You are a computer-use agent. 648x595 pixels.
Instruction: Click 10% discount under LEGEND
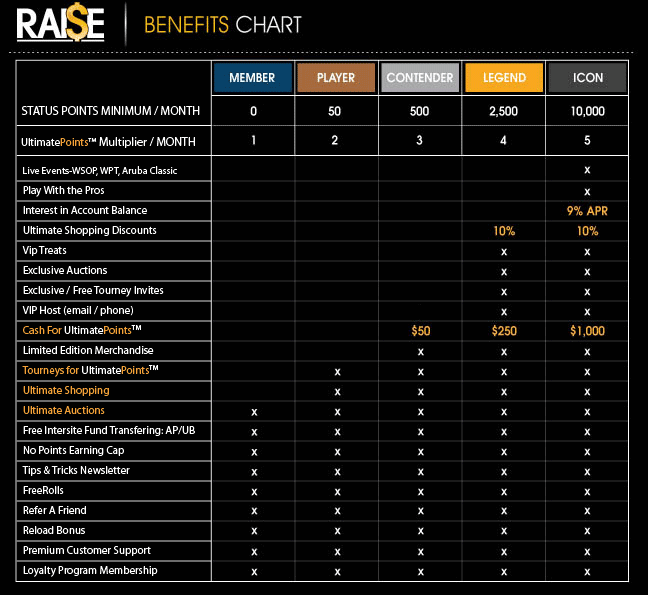504,231
